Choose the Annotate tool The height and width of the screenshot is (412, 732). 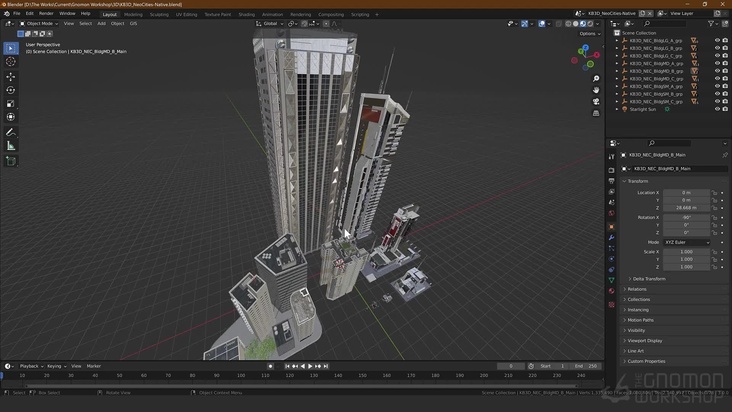tap(11, 132)
